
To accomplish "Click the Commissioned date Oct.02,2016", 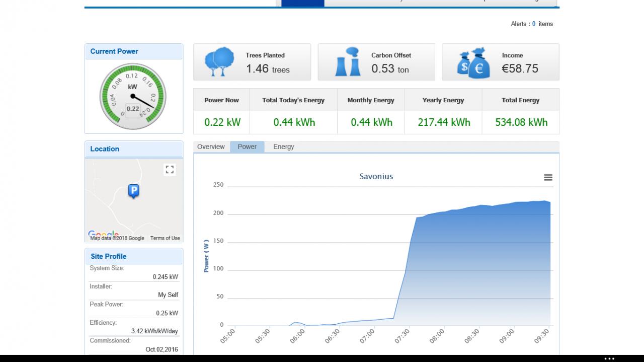I will pyautogui.click(x=162, y=349).
